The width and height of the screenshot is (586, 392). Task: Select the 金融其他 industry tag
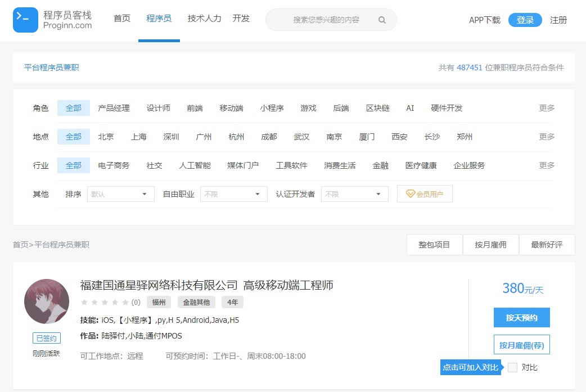pyautogui.click(x=196, y=302)
